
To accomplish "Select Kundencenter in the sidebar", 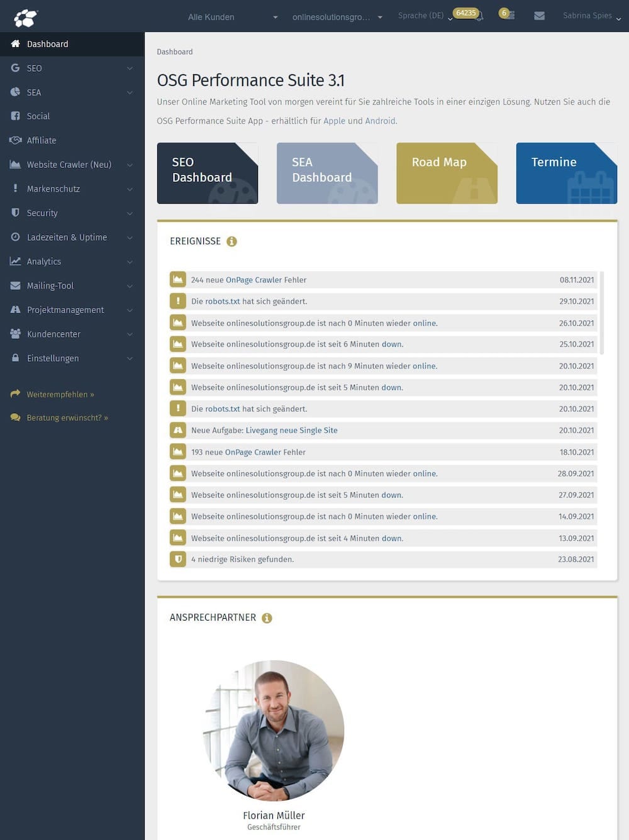I will (72, 334).
